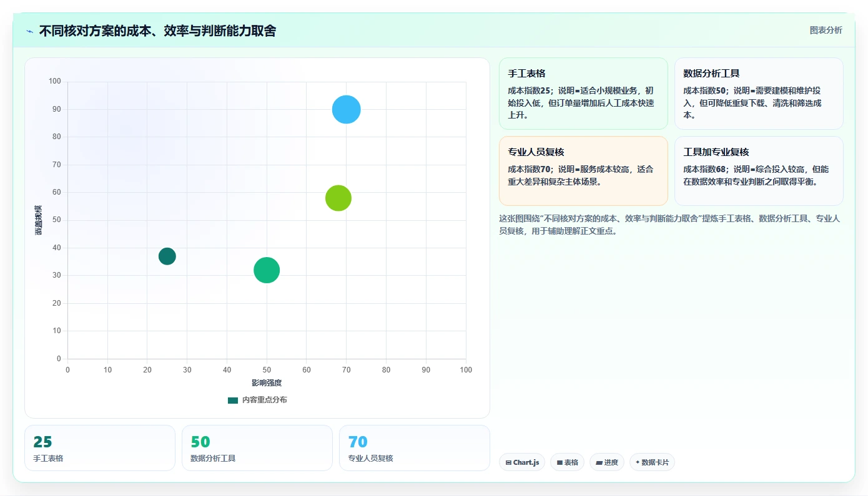This screenshot has height=496, width=868.
Task: Click the 内容重点分布 legend text
Action: click(x=265, y=400)
